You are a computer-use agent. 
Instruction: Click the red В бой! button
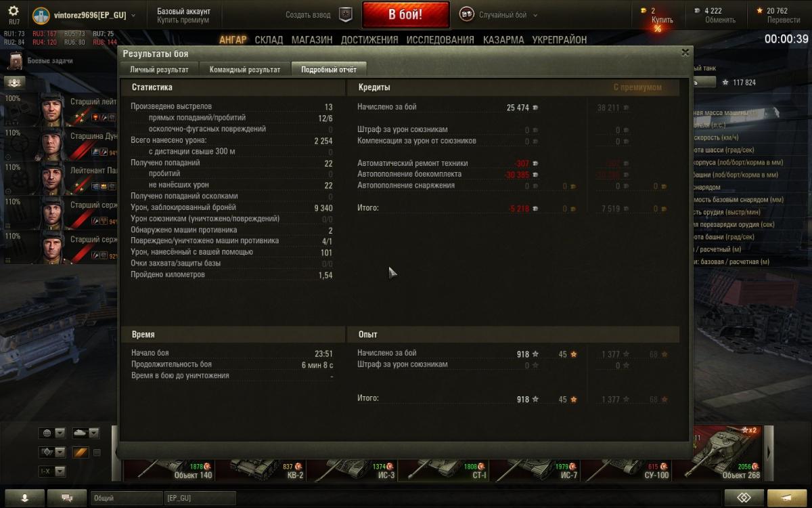pos(405,15)
